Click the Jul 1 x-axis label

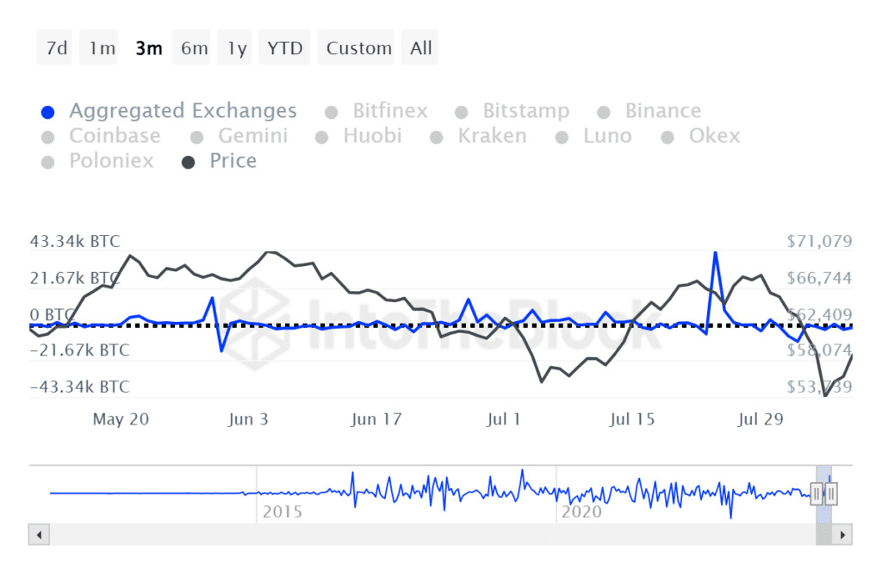click(x=503, y=419)
